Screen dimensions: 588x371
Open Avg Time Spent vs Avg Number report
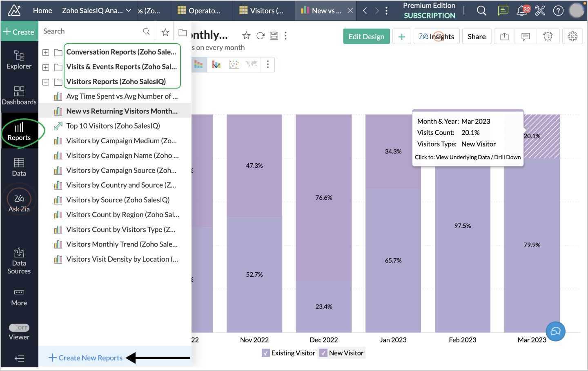(x=122, y=96)
